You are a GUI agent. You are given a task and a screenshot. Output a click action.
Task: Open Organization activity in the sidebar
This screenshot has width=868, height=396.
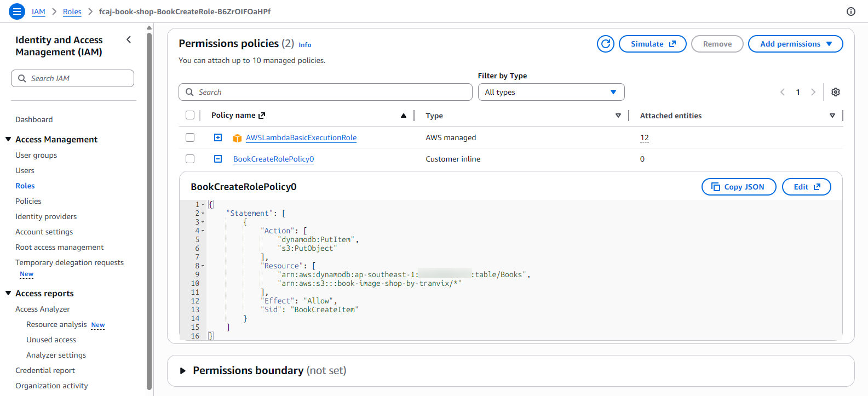click(x=51, y=386)
